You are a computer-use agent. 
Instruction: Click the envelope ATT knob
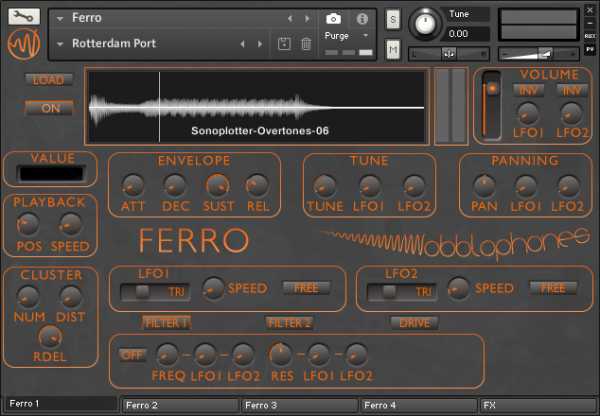(x=133, y=186)
